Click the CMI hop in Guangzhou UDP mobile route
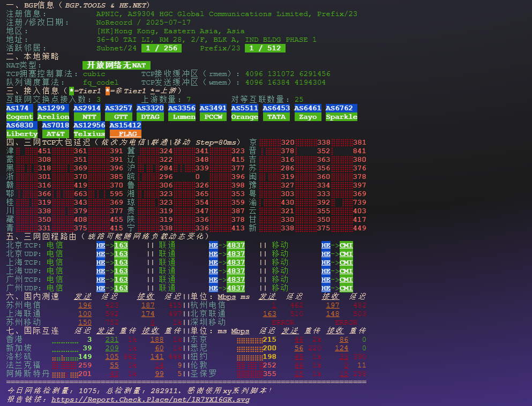This screenshot has width=532, height=406. coord(346,288)
